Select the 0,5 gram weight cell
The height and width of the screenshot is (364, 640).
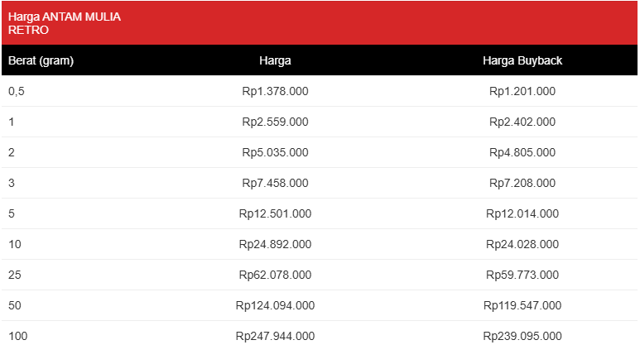17,91
